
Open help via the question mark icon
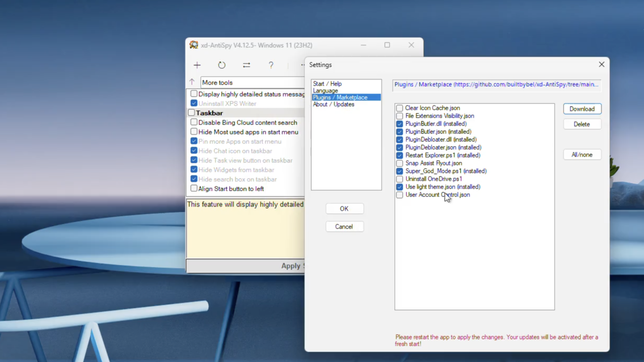(271, 65)
